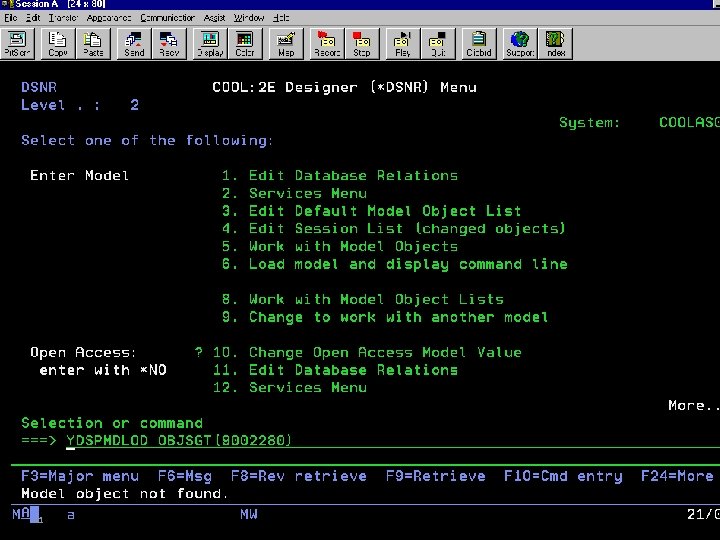The width and height of the screenshot is (720, 540).
Task: Select option 8 Work with Model Object Lists
Action: (x=363, y=299)
